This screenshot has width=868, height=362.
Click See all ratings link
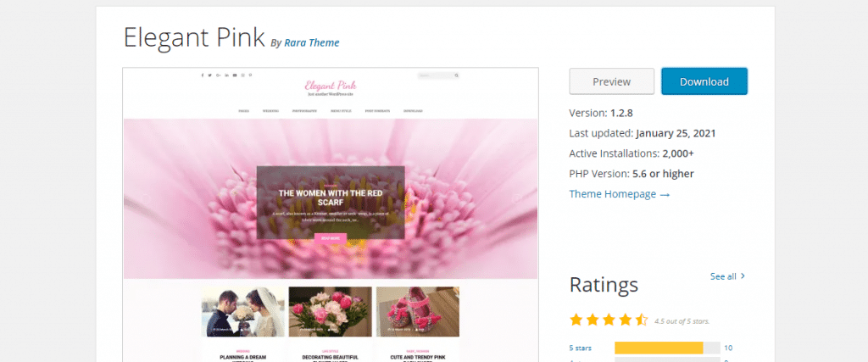click(x=723, y=276)
